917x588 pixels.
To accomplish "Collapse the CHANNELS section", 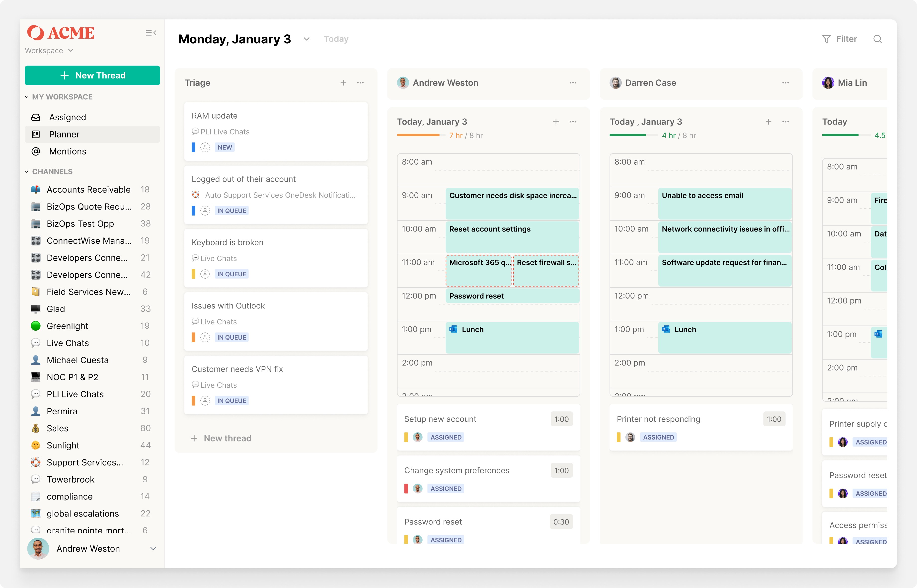I will click(27, 172).
